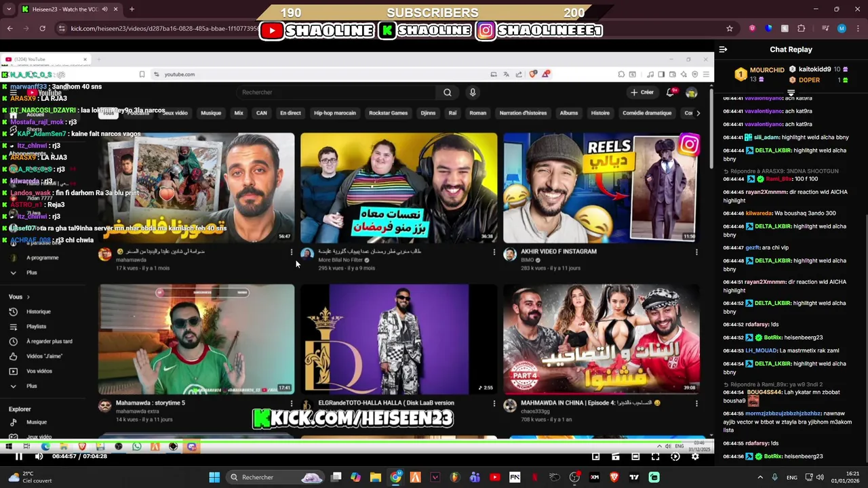Select the Narration d'histoires chip

523,113
